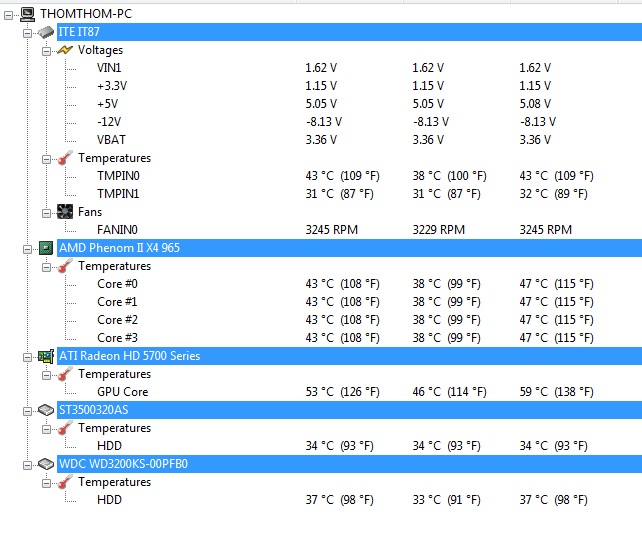Screen dimensions: 642x536
Task: Click the thermometer icon under ITE IT87
Action: tap(65, 158)
